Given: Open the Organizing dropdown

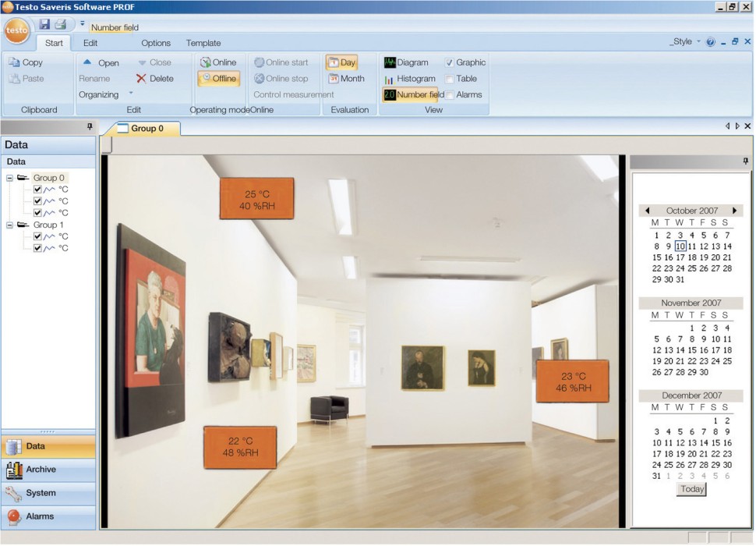Looking at the screenshot, I should (130, 94).
